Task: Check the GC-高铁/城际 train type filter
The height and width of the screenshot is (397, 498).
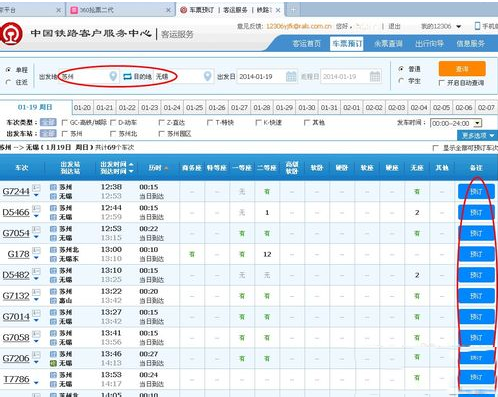Action: coord(65,123)
